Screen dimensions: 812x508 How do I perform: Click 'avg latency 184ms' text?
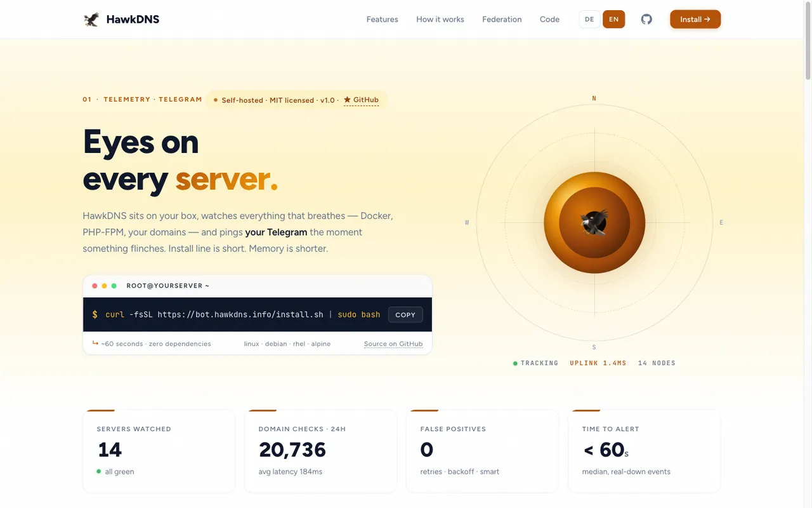291,472
